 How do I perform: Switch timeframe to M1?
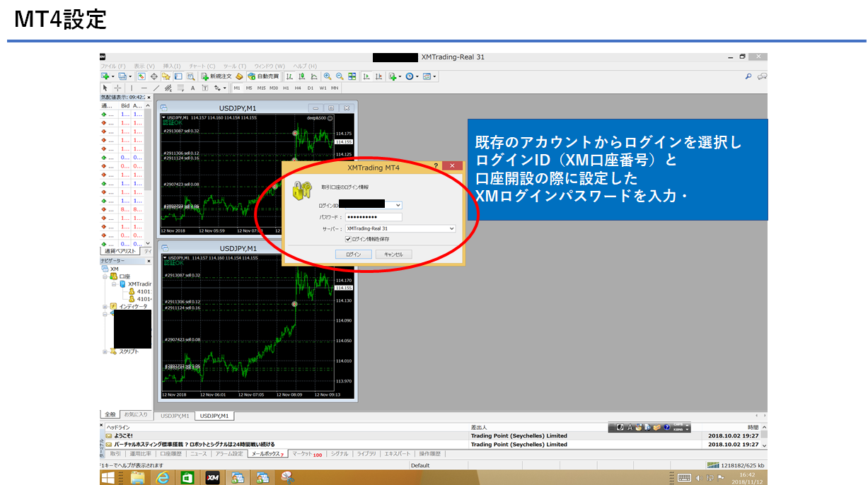237,88
